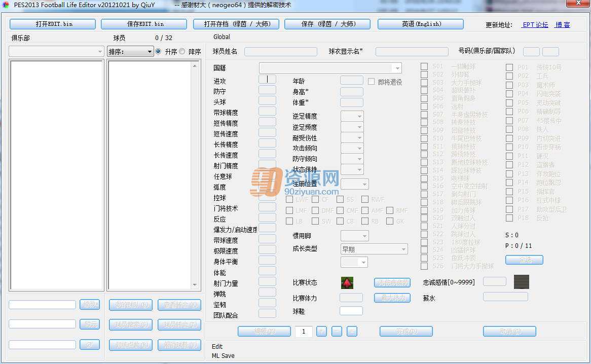Open the 逆足频度 dropdown
Viewport: 591px width, 364px height.
click(352, 127)
